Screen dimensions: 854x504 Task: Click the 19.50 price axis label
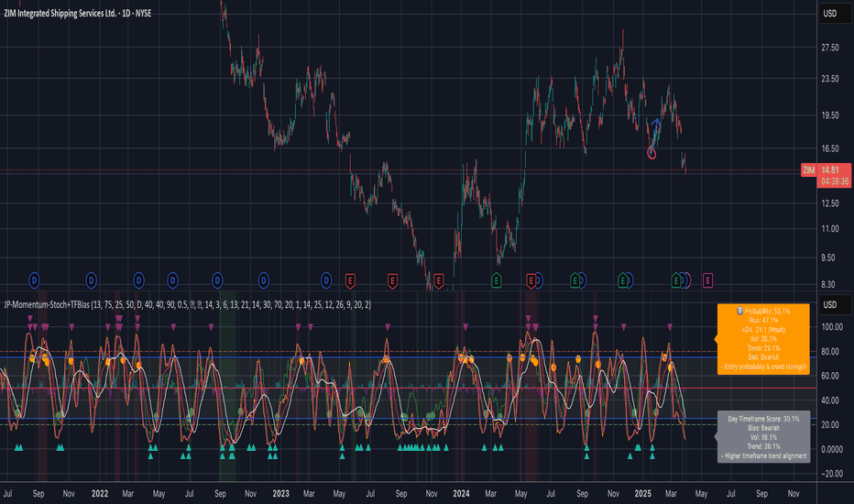830,115
